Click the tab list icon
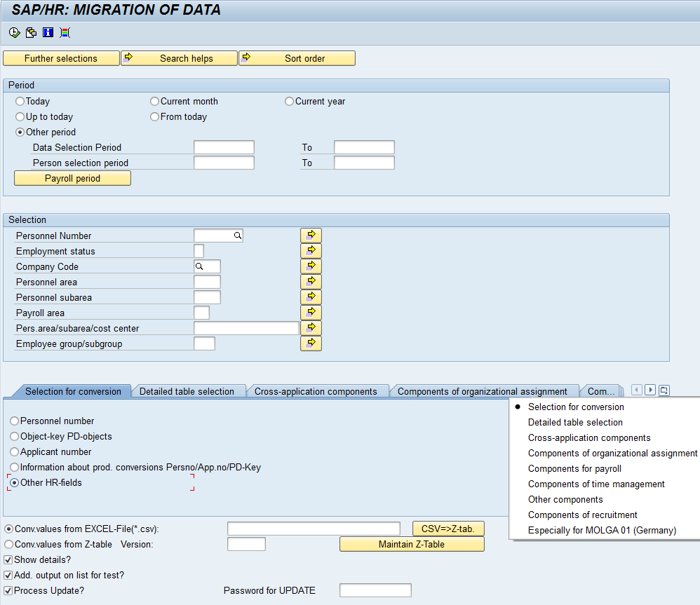 click(664, 390)
